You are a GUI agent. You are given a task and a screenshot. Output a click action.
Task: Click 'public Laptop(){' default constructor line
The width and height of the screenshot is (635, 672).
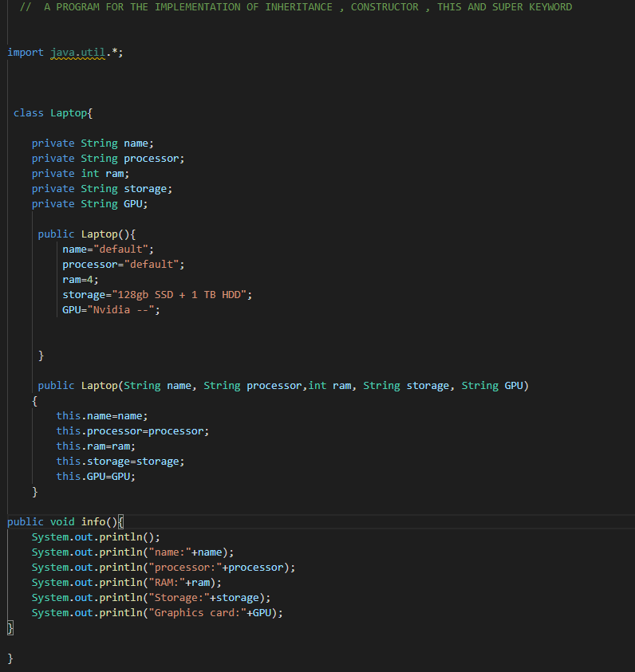tap(87, 234)
